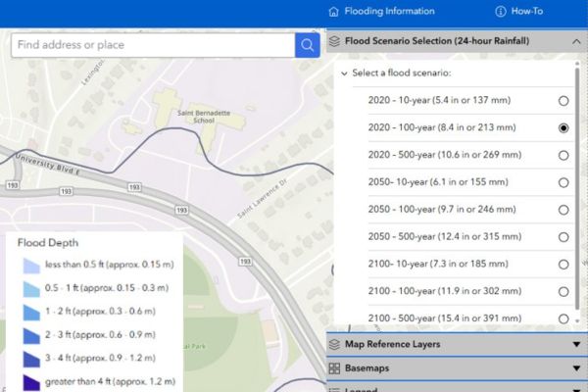
Task: Click the 'greater than 4 ft' legend swatch
Action: (31, 382)
